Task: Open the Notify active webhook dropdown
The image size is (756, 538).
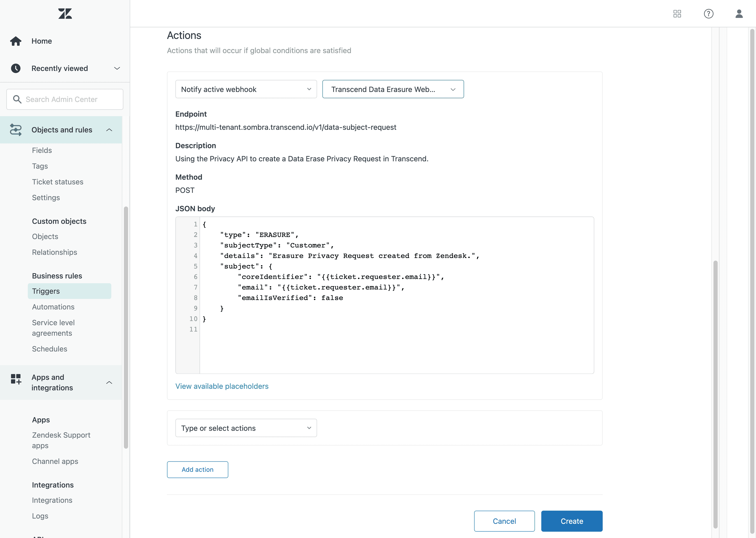Action: (x=246, y=89)
